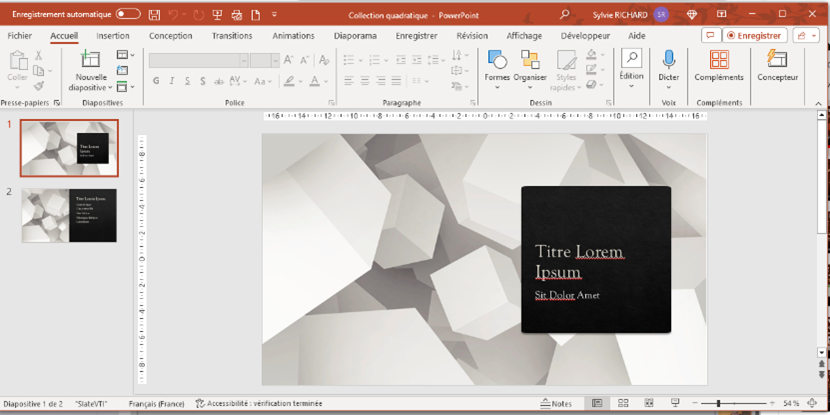Click the zoom slider in status bar
This screenshot has height=415, width=830.
pyautogui.click(x=718, y=404)
